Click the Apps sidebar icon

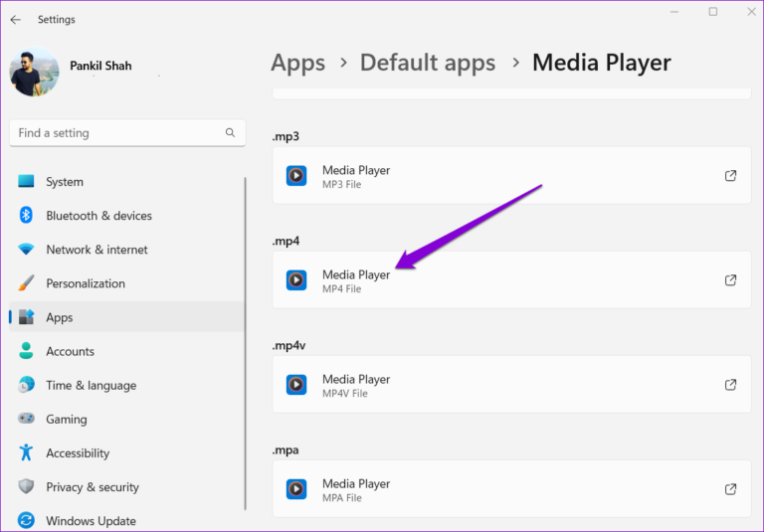[x=26, y=317]
